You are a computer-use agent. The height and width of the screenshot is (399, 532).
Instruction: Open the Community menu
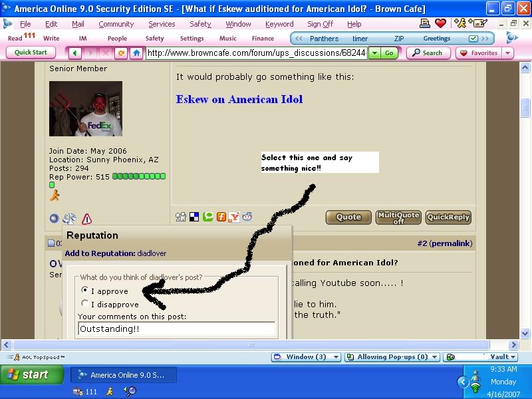pyautogui.click(x=116, y=24)
